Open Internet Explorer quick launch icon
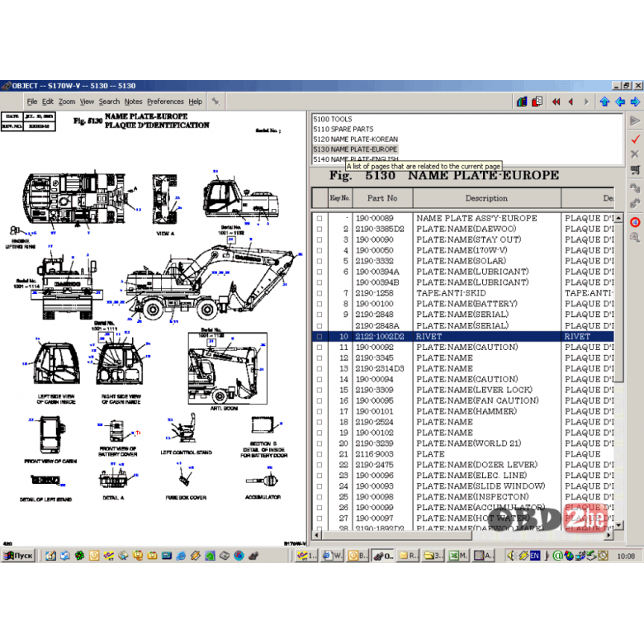The height and width of the screenshot is (644, 644). (x=181, y=556)
